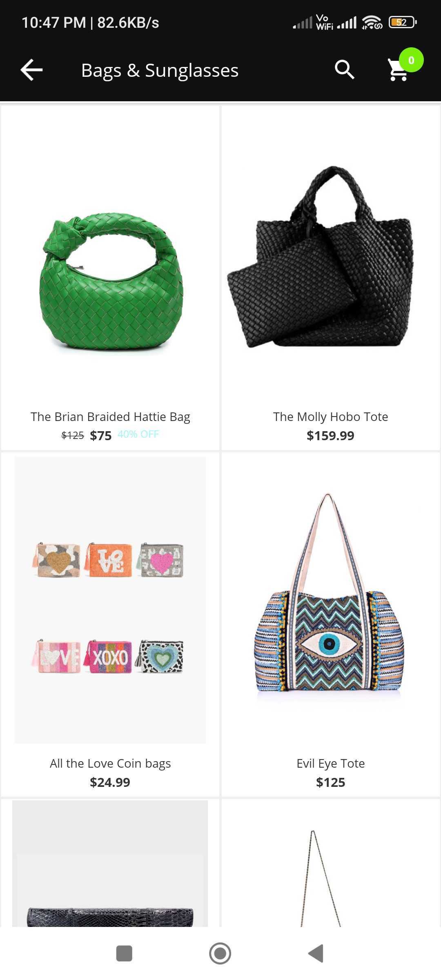Open the black Molly Hobo Tote image
Screen dimensions: 441x980
pos(320,256)
